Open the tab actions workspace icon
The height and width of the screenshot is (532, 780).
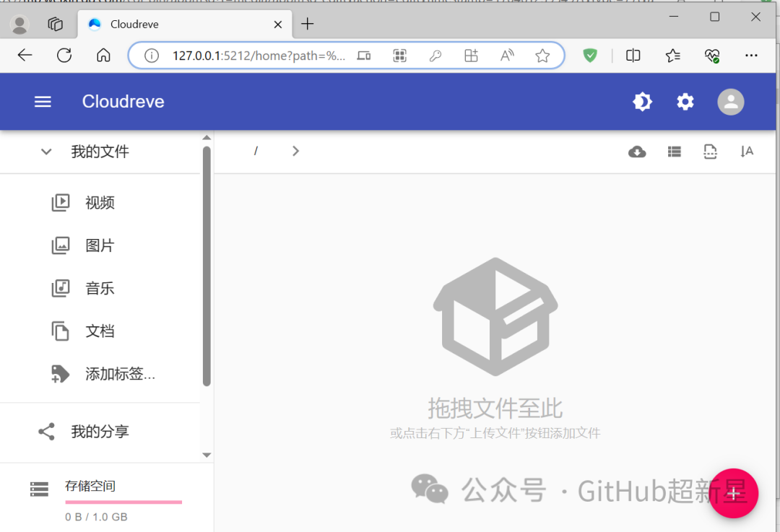coord(55,24)
